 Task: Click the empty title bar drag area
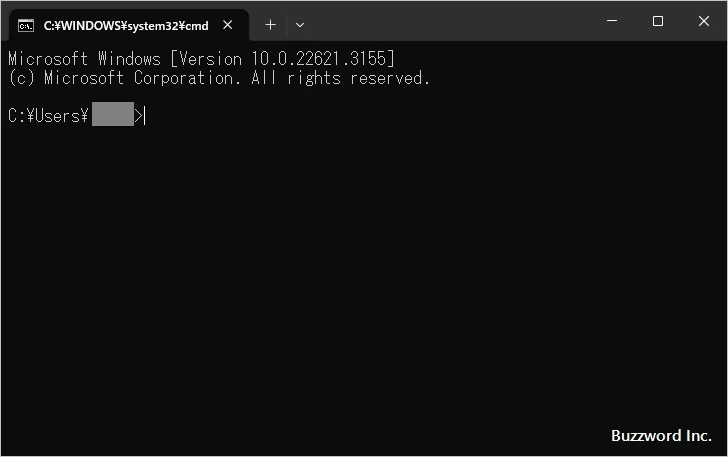pos(450,24)
